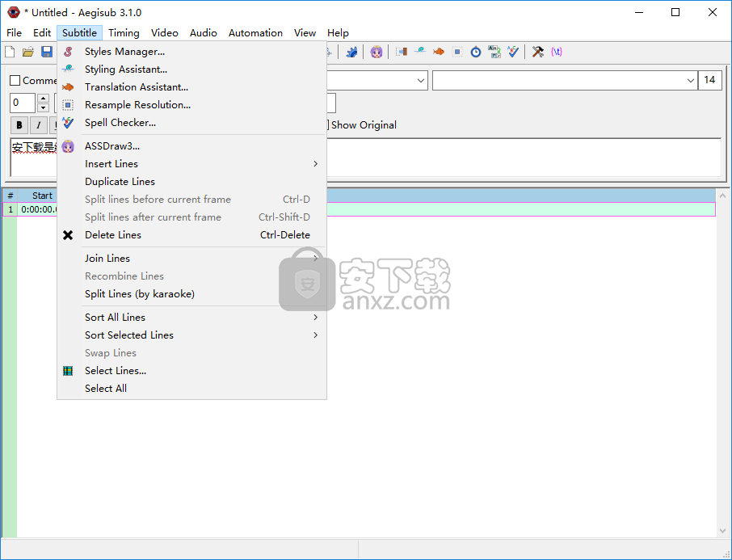Open Shift Times toolbar icon
Image resolution: width=732 pixels, height=560 pixels.
(402, 52)
